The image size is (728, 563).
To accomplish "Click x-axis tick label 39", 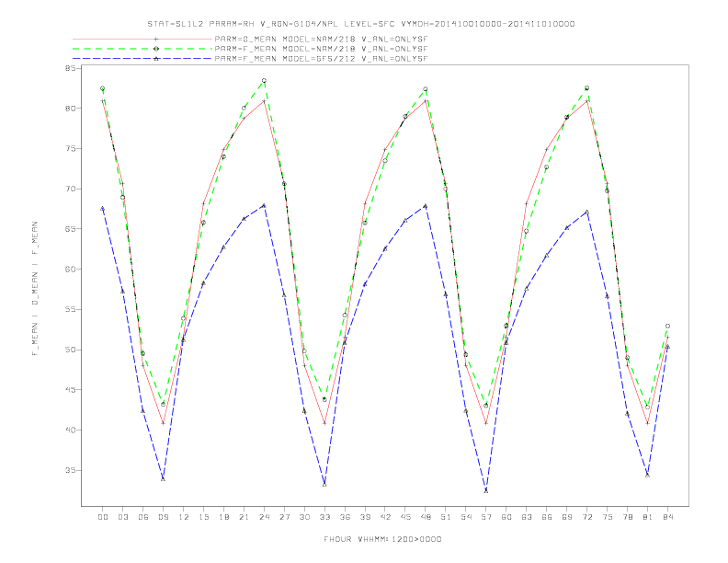I will tap(366, 517).
